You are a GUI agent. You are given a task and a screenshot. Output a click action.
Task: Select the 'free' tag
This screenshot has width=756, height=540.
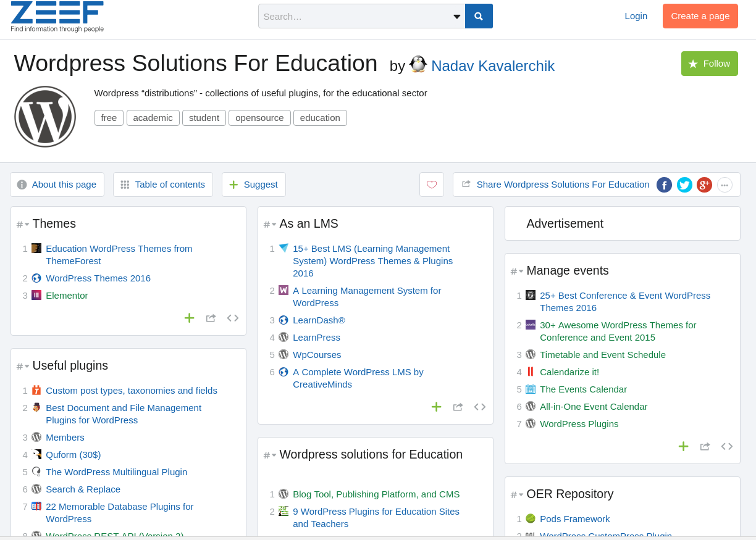point(109,118)
